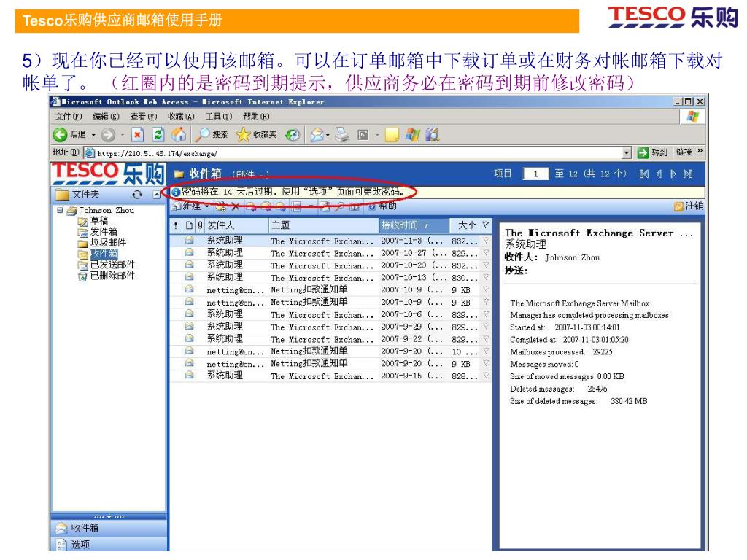Viewport: 747px width, 560px height.
Task: Open the 帮助(H) menu in IE
Action: [x=256, y=116]
